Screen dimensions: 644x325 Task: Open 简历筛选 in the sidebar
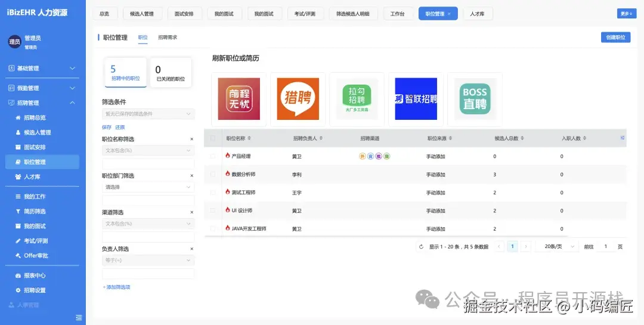tap(42, 211)
